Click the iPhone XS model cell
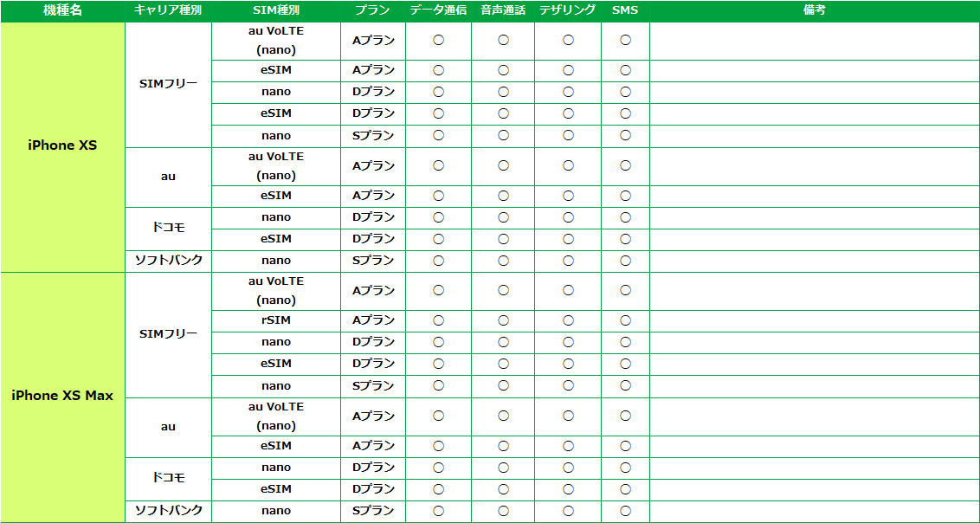The height and width of the screenshot is (523, 980). 62,145
